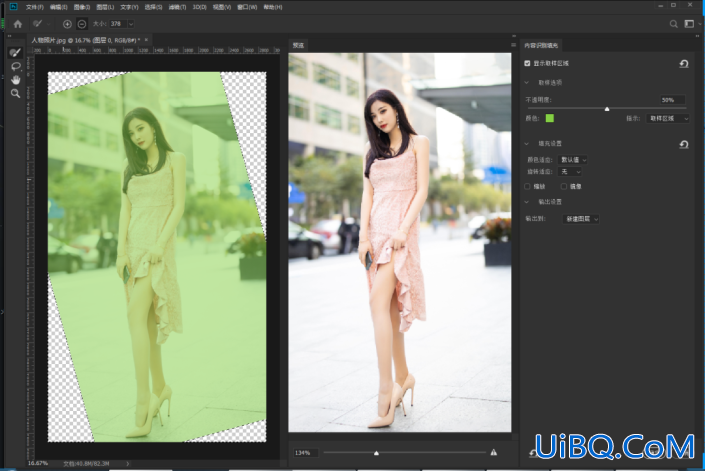The height and width of the screenshot is (471, 705).
Task: Click the preview zoom 134% field
Action: [x=306, y=453]
